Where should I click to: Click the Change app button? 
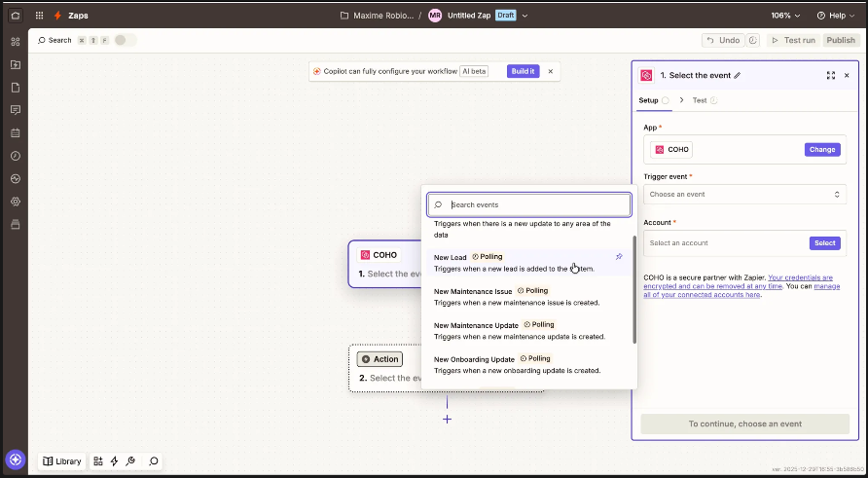pyautogui.click(x=821, y=150)
